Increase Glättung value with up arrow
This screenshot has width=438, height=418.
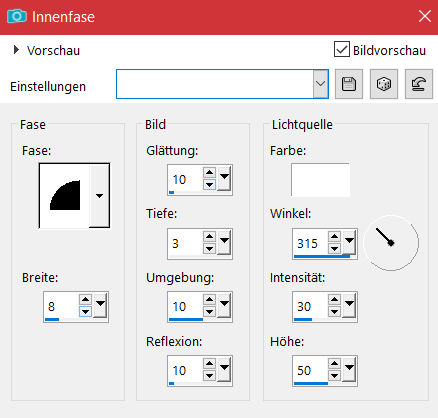point(209,172)
